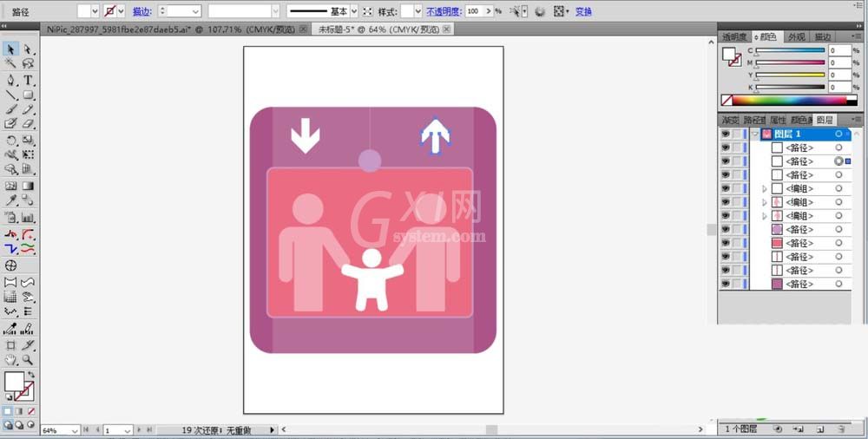Hide bottom 路径 layer with magenta thumbnail
868x439 pixels.
pyautogui.click(x=725, y=284)
